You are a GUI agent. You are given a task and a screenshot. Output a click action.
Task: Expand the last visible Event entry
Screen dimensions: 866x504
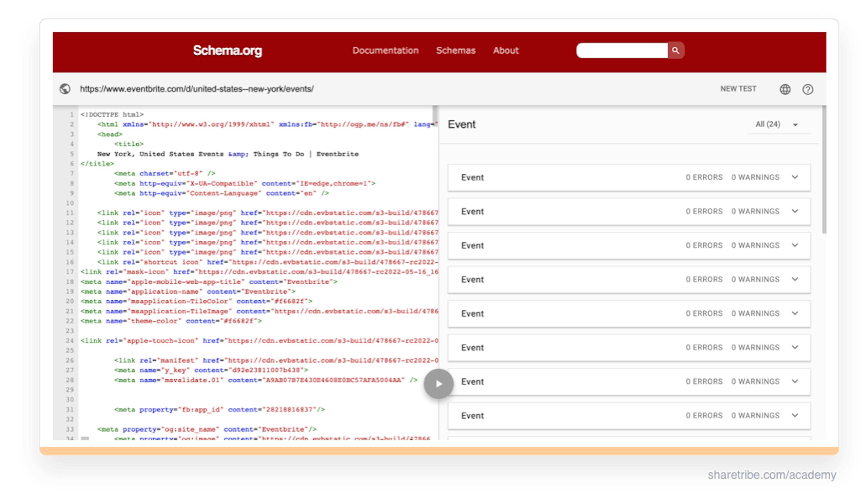[796, 415]
